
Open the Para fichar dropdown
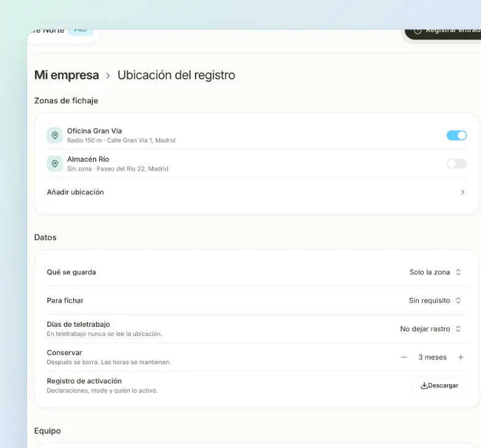pos(435,300)
